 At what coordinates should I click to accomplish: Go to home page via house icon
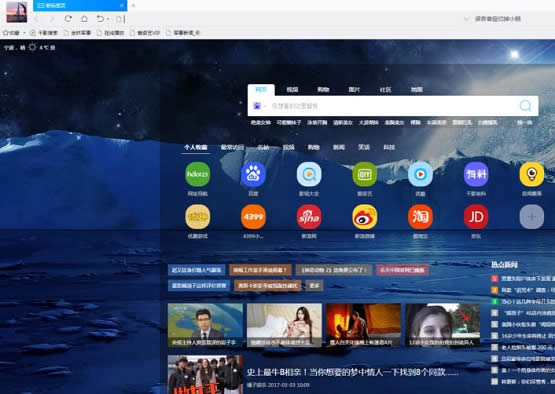[84, 18]
